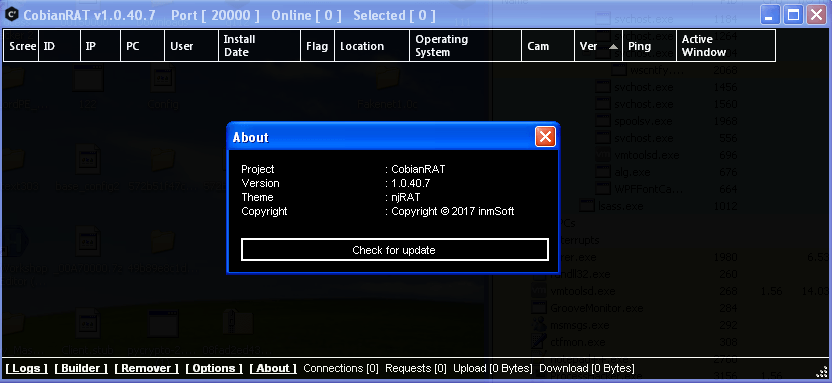The width and height of the screenshot is (832, 383).
Task: Sort by Operating System column header
Action: click(x=465, y=46)
